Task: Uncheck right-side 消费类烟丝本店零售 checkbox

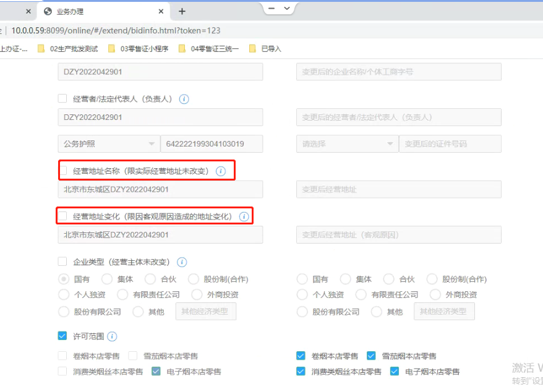Action: (301, 371)
